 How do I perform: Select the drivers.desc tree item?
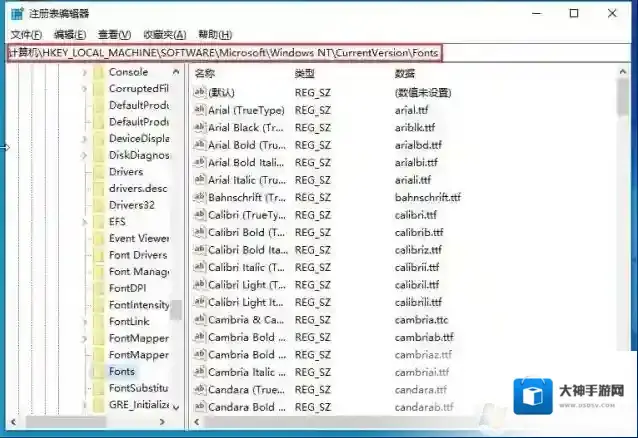pos(138,188)
